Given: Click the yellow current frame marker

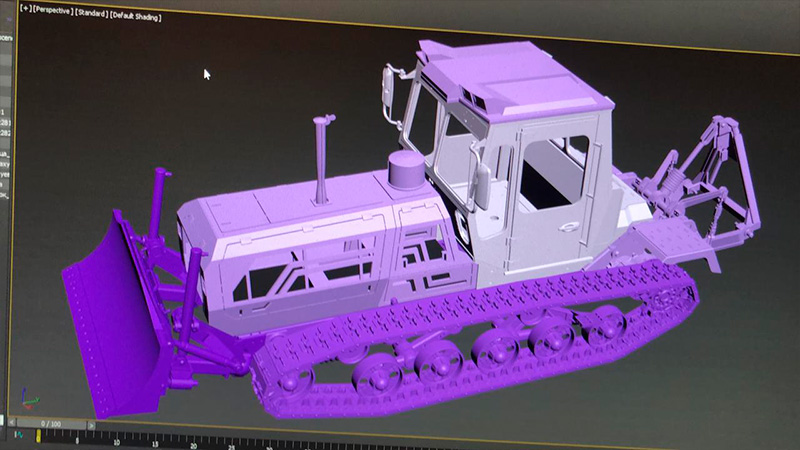Looking at the screenshot, I should tap(39, 435).
